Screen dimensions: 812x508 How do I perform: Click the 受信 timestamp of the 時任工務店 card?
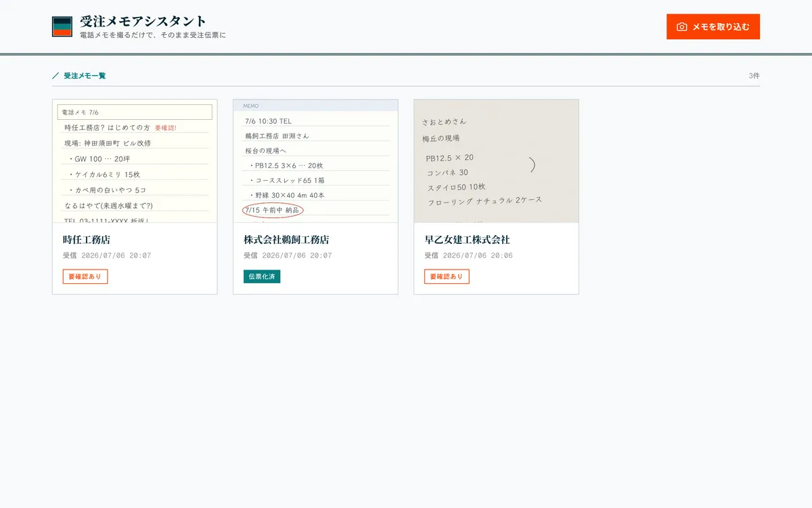click(x=107, y=255)
